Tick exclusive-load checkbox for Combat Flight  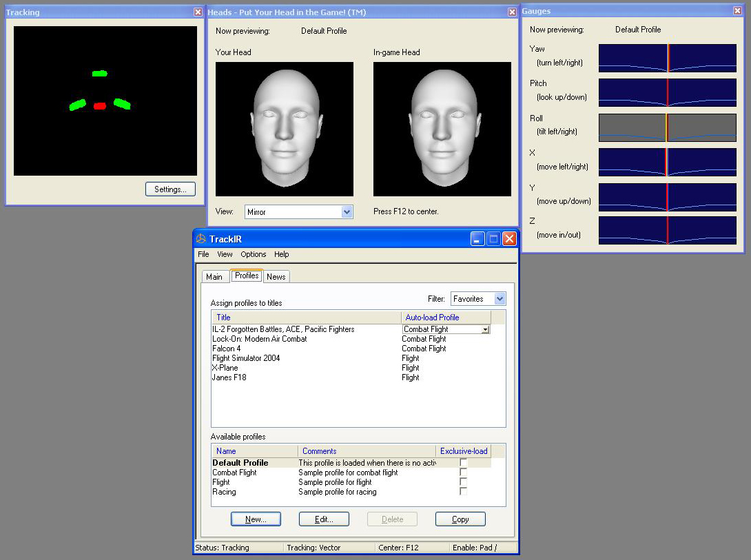point(463,473)
